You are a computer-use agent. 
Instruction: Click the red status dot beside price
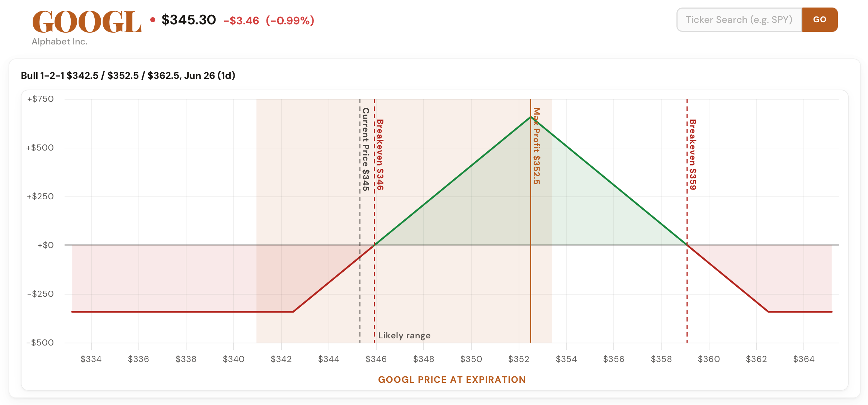(x=153, y=20)
